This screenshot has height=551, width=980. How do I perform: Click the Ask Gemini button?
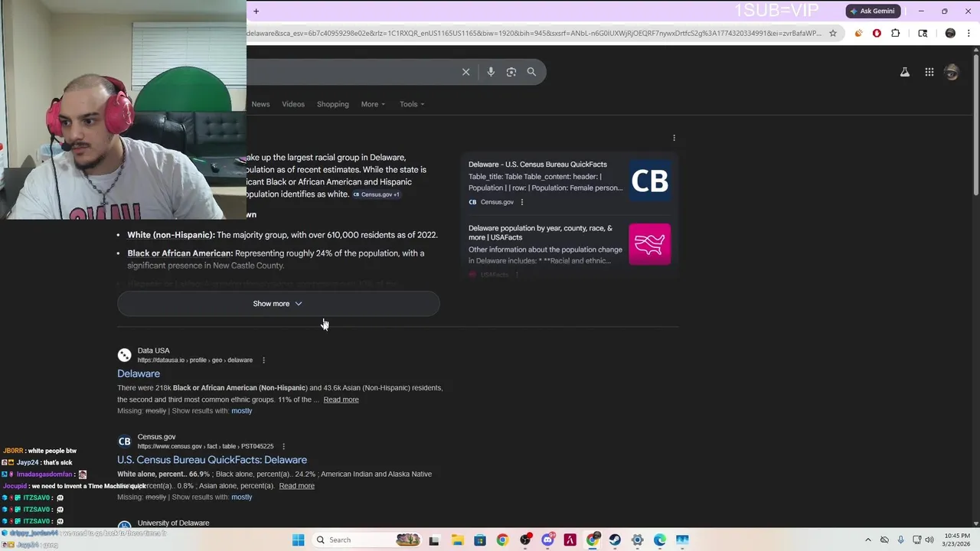[872, 11]
